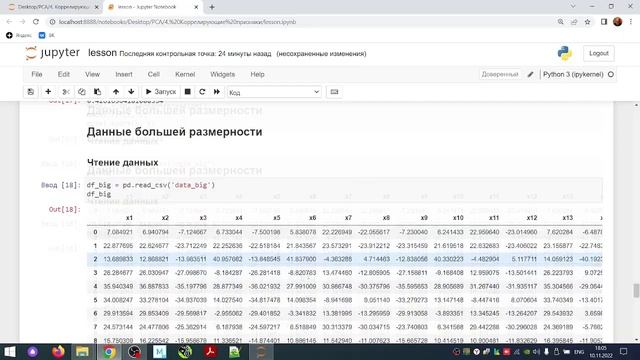
Task: Click the x7 column header
Action: point(348,218)
